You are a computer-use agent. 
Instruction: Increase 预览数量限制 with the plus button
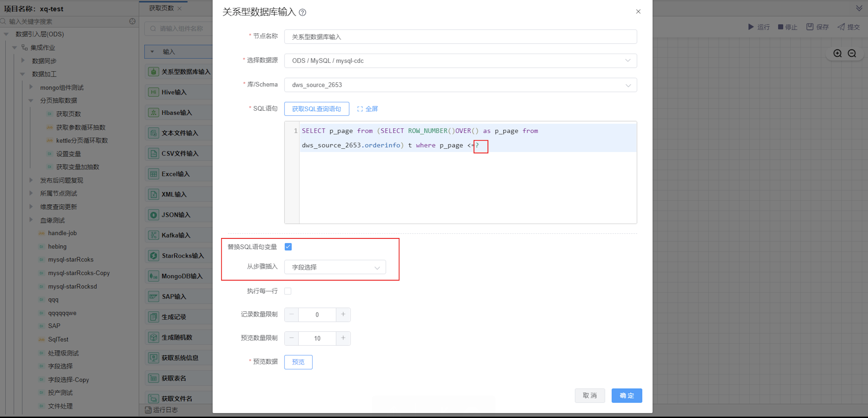coord(343,338)
